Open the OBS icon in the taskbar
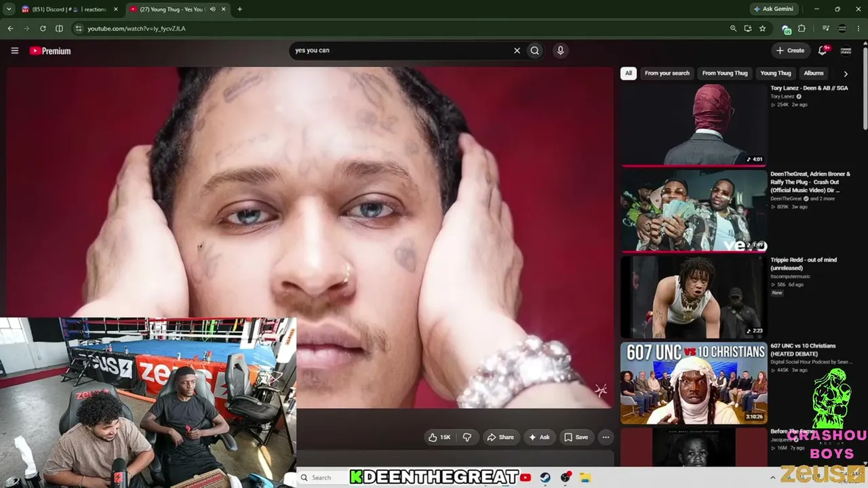This screenshot has height=488, width=868. (x=566, y=477)
